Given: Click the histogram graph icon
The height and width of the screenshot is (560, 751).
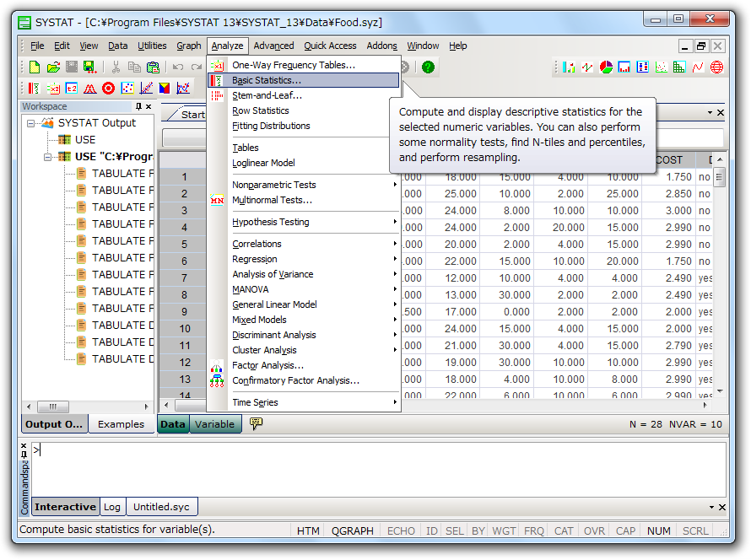Looking at the screenshot, I should coord(624,67).
